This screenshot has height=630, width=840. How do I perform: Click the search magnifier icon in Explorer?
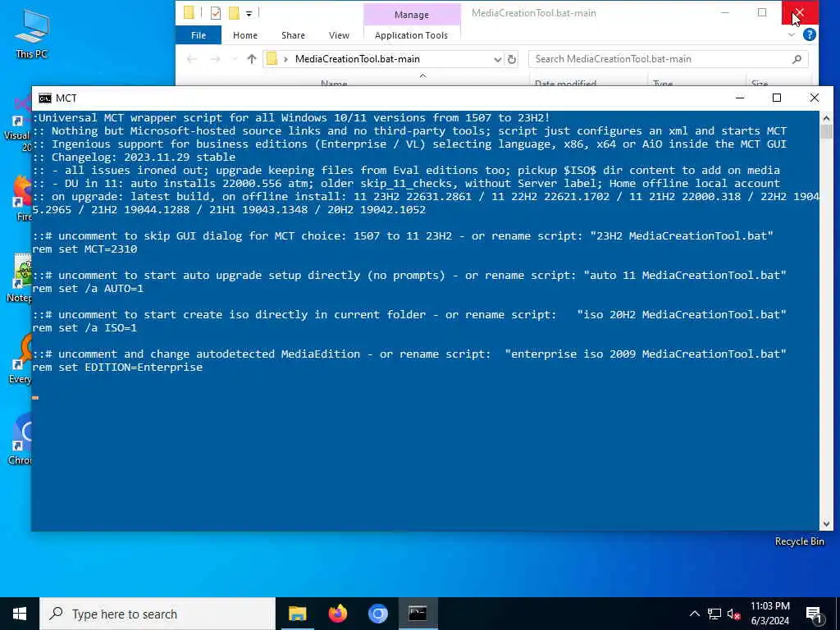pyautogui.click(x=797, y=59)
